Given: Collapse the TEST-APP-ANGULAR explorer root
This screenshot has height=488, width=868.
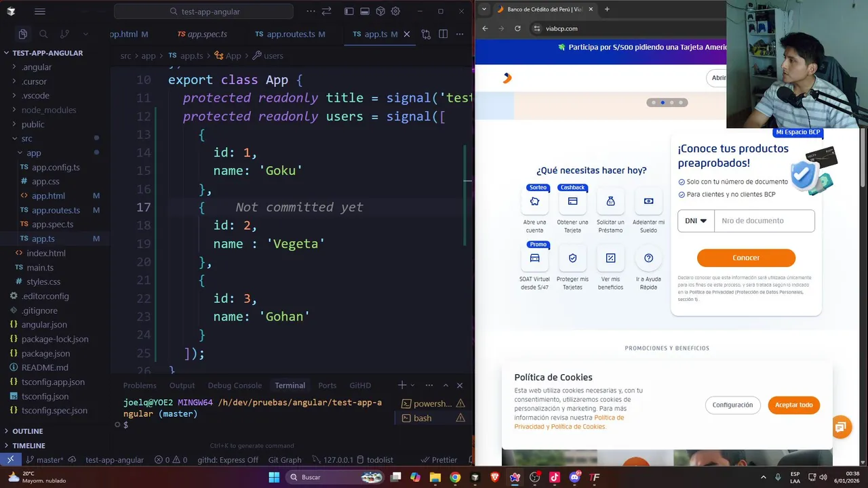Looking at the screenshot, I should coord(47,53).
